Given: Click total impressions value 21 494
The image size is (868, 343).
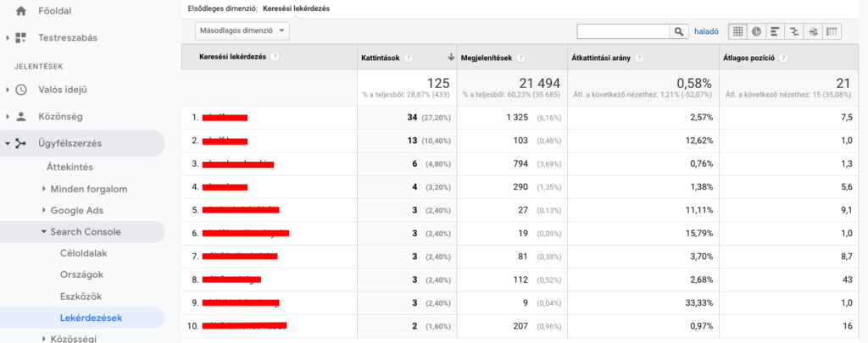Looking at the screenshot, I should (x=540, y=84).
